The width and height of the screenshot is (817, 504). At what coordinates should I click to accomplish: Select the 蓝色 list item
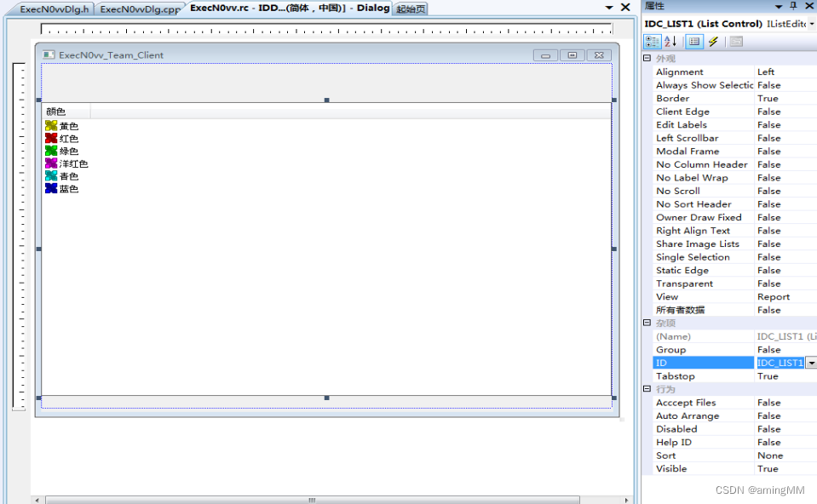click(69, 188)
